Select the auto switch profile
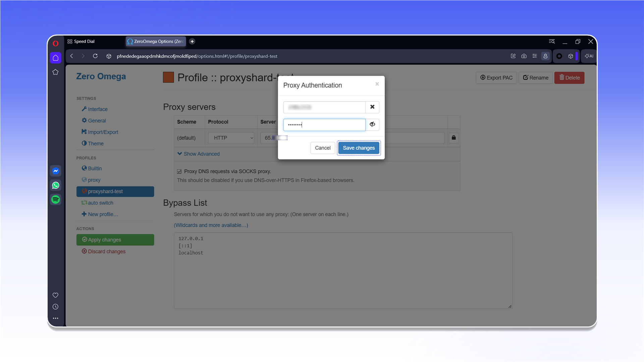The width and height of the screenshot is (644, 362). click(97, 203)
